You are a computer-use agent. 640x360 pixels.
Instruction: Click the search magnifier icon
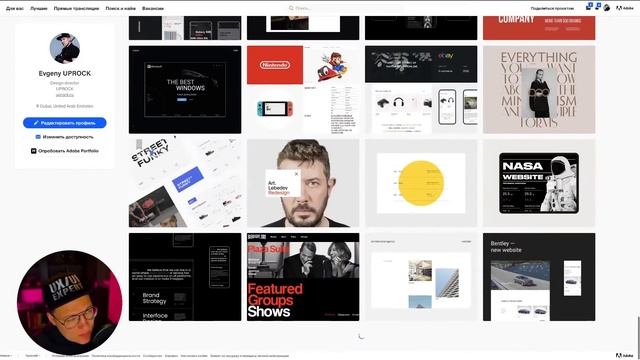[x=291, y=8]
